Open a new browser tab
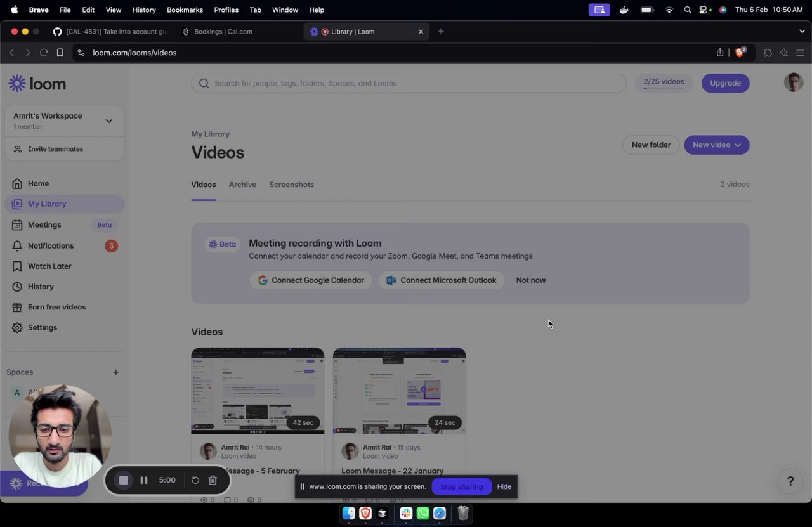Image resolution: width=812 pixels, height=527 pixels. 441,31
